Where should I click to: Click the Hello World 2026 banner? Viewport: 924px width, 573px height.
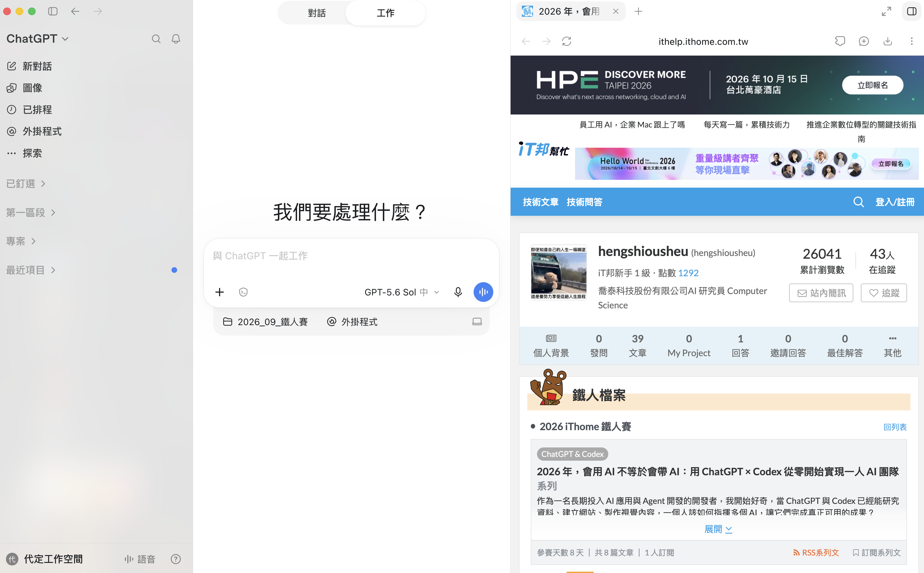tap(746, 164)
